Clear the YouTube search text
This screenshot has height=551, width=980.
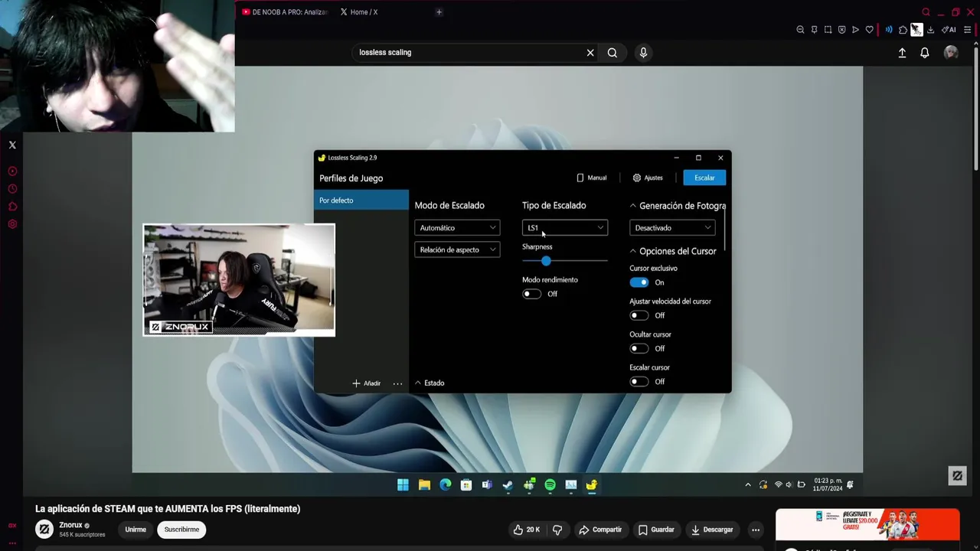coord(590,53)
